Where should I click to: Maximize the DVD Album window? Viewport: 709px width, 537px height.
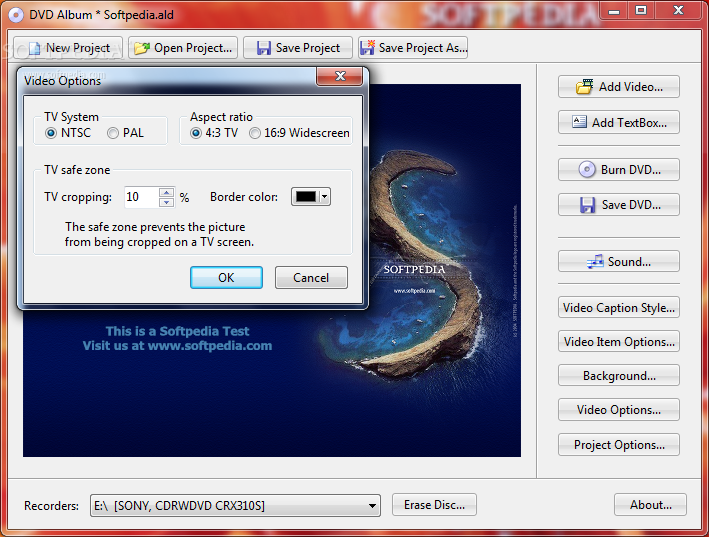pyautogui.click(x=641, y=10)
